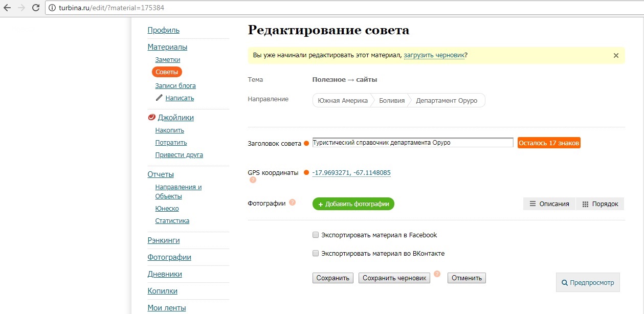The image size is (644, 314).
Task: Click the browser reload icon
Action: coord(36,8)
